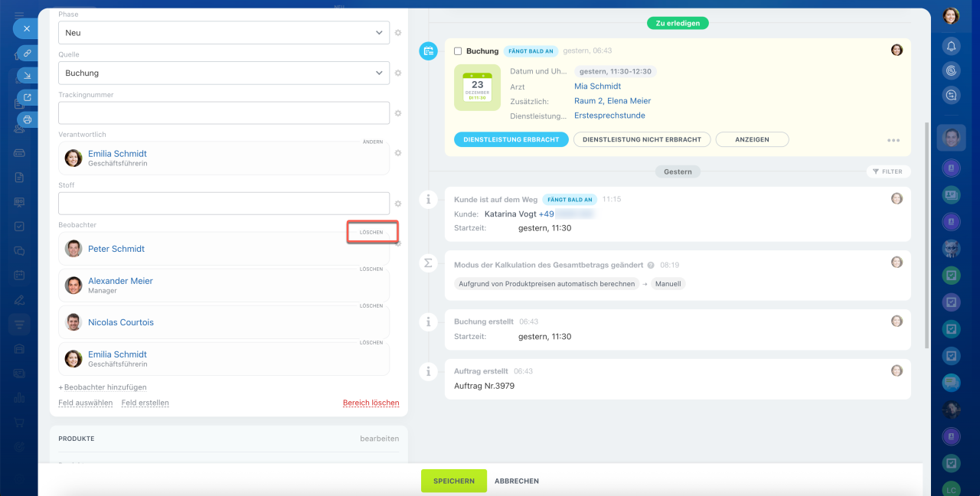Open Mia Schmidt link in booking

tap(598, 86)
